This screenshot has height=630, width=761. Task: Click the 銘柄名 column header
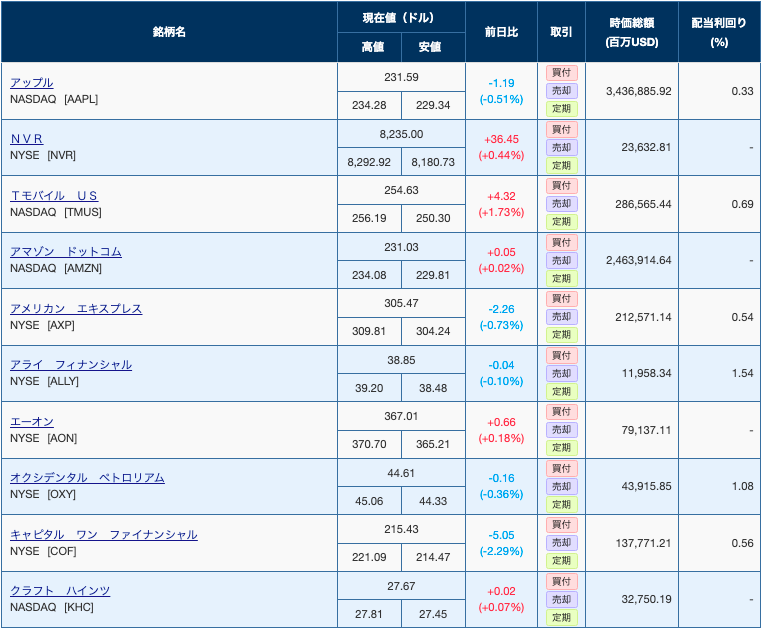coord(169,32)
